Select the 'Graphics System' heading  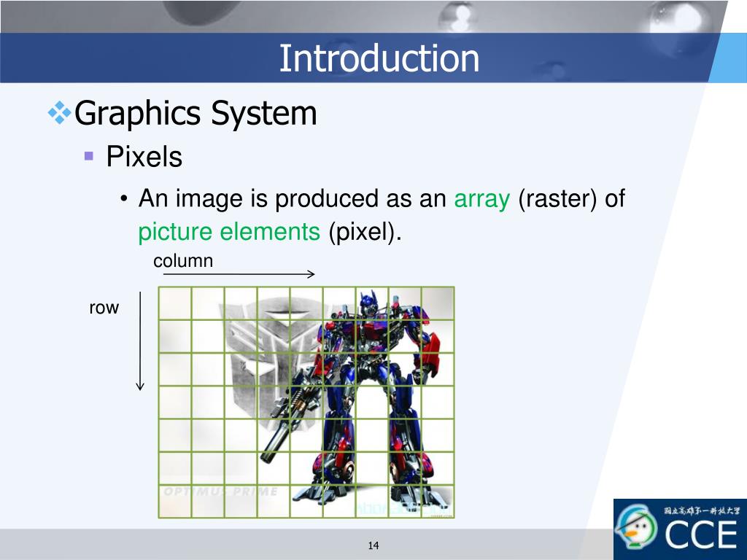(196, 113)
